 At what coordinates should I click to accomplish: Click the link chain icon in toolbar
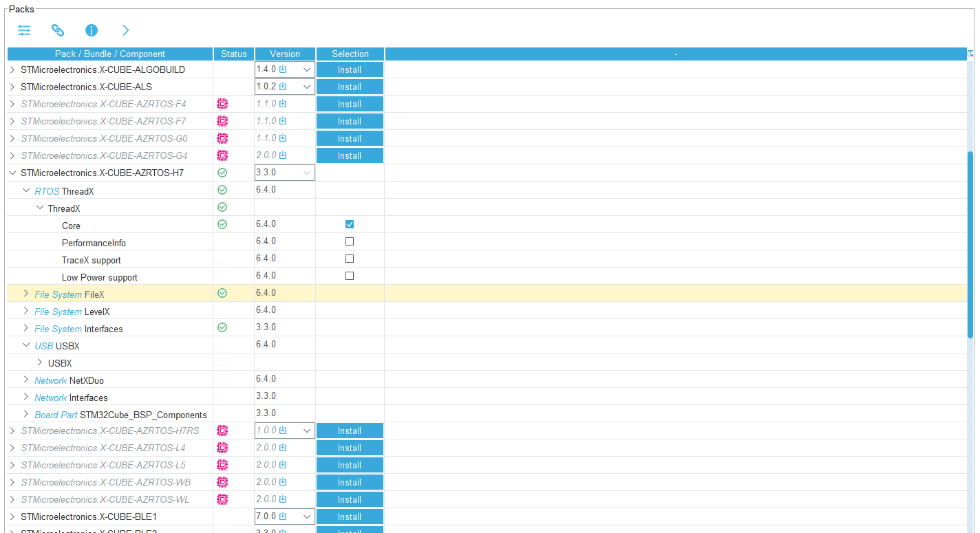tap(58, 30)
